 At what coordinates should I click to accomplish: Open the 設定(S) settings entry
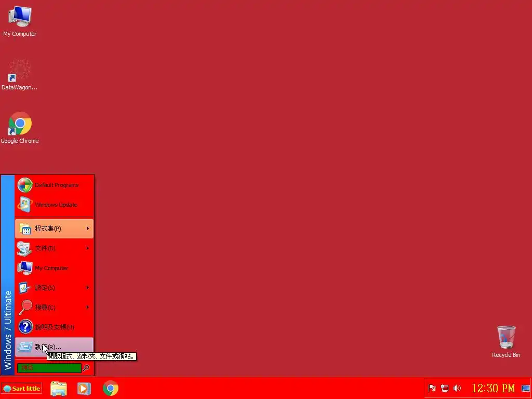pos(54,288)
